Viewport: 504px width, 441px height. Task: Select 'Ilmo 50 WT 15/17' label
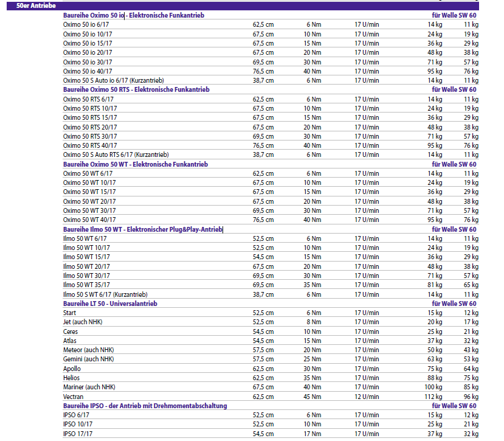point(86,257)
